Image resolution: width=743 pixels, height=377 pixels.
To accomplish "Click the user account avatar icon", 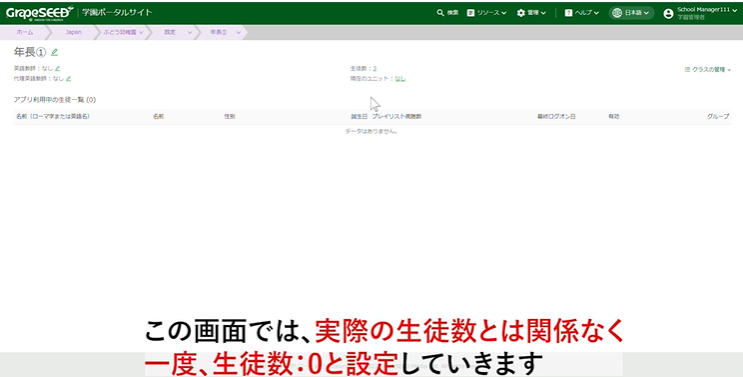I will coord(668,13).
